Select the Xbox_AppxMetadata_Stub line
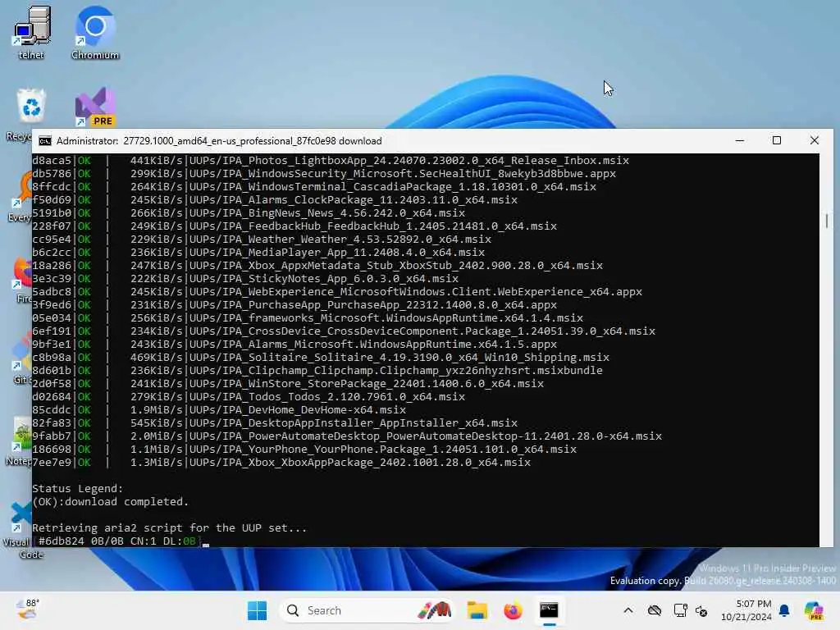The height and width of the screenshot is (630, 840). coord(317,265)
